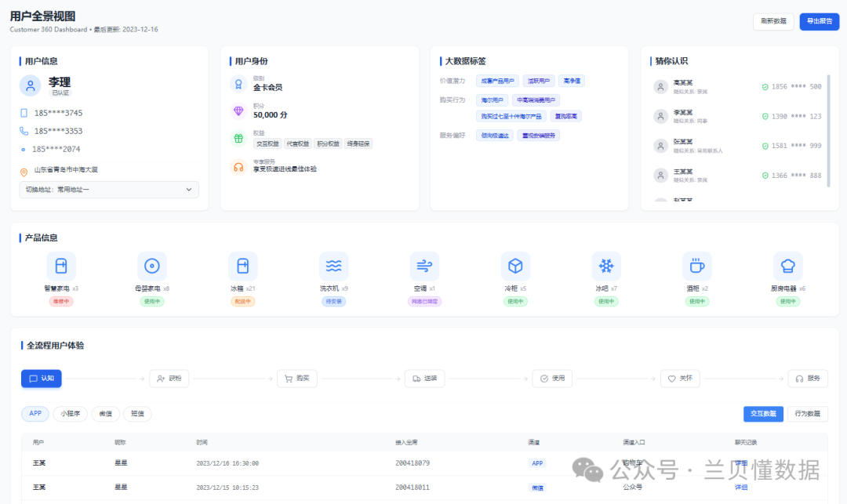
Task: Open the 酒柜 x2 cup icon
Action: [x=697, y=266]
